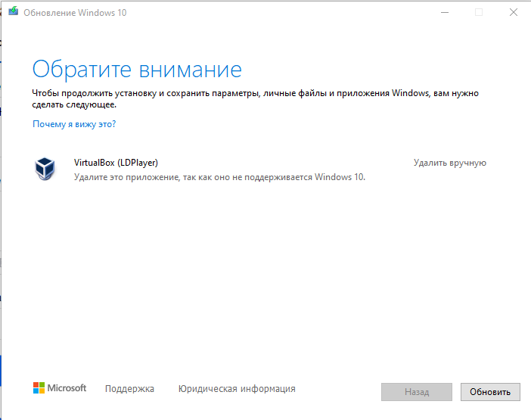
Task: Click the 'Обновить' button
Action: (490, 392)
